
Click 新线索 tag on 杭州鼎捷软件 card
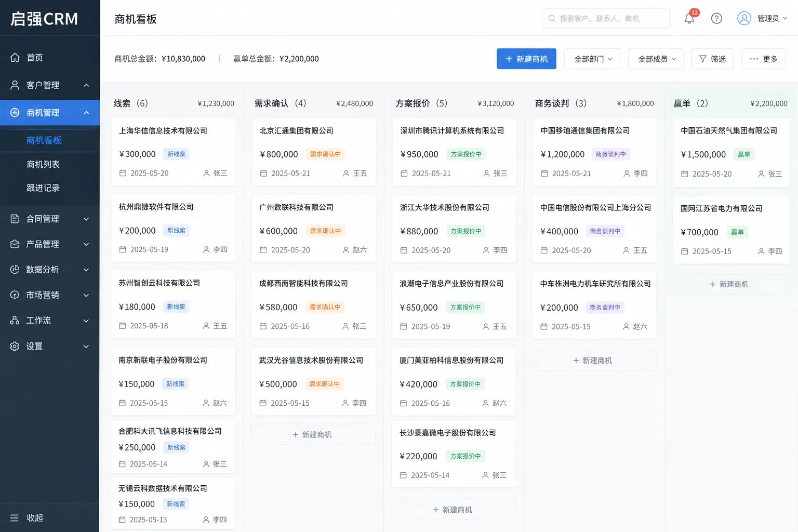click(x=176, y=230)
